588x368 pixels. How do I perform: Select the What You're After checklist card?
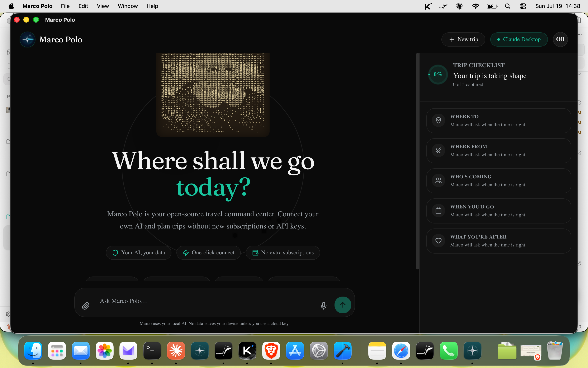pyautogui.click(x=498, y=241)
